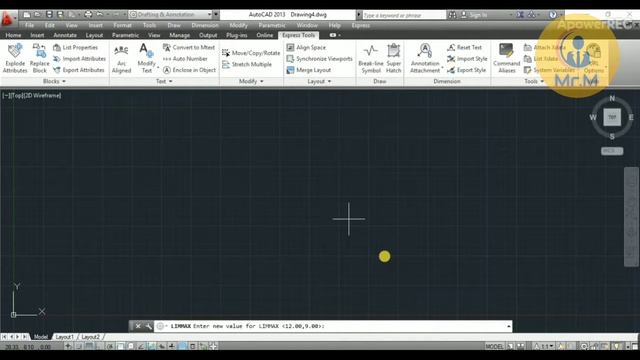Click the Plot printer quick access icon
Image resolution: width=640 pixels, height=360 pixels.
(x=88, y=15)
